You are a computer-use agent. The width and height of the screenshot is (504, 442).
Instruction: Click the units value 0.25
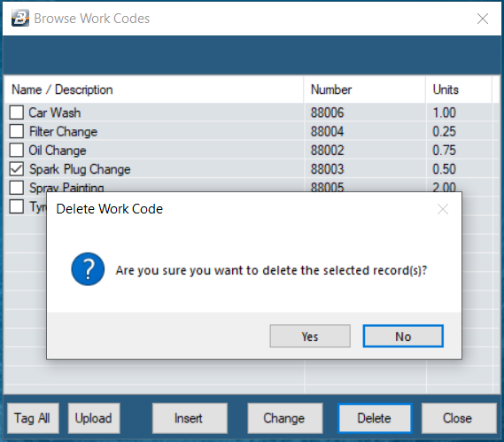445,131
